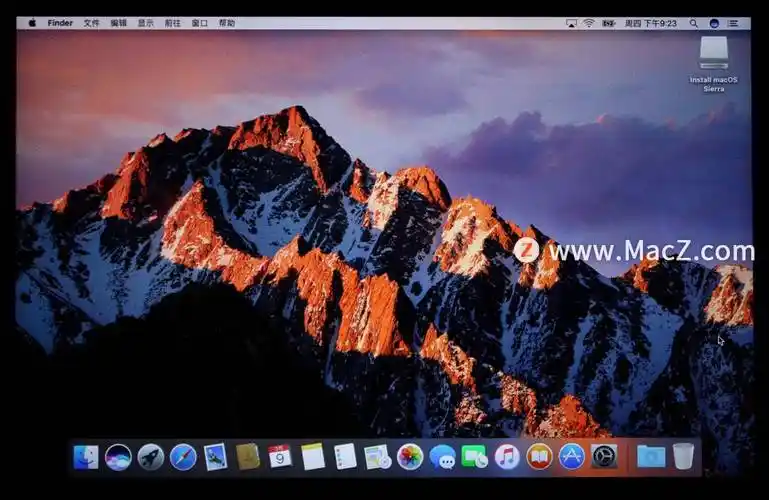Open the Apple menu

click(32, 23)
